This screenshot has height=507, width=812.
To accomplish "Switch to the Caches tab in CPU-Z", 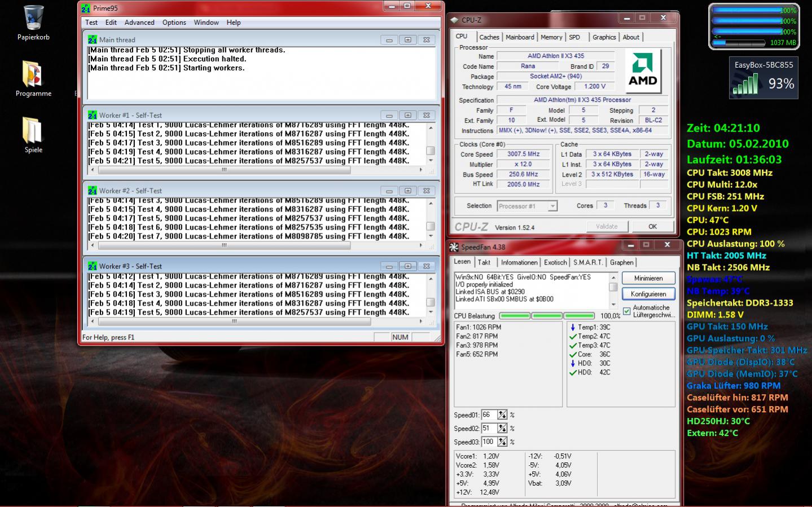I will [x=489, y=37].
